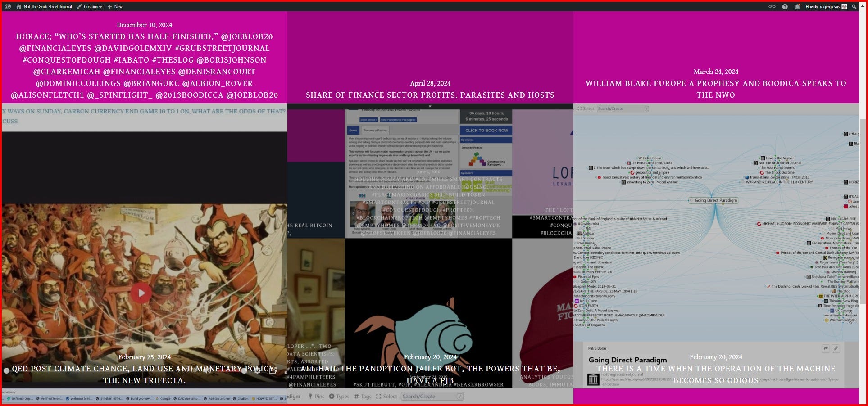This screenshot has height=406, width=868.
Task: Open There Is a Time Operation post
Action: [x=716, y=374]
